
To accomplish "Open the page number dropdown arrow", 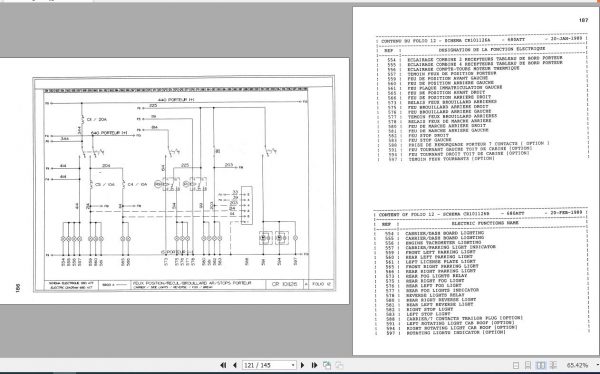I will click(x=293, y=365).
